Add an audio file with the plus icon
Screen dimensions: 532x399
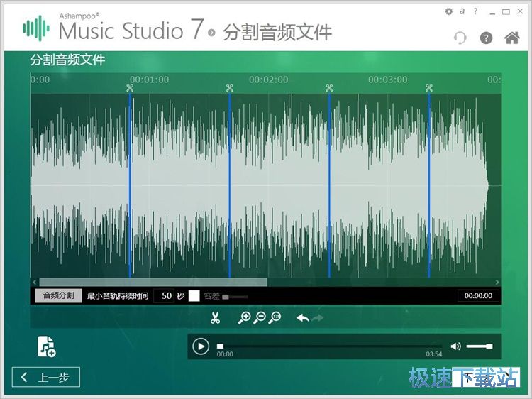click(46, 346)
